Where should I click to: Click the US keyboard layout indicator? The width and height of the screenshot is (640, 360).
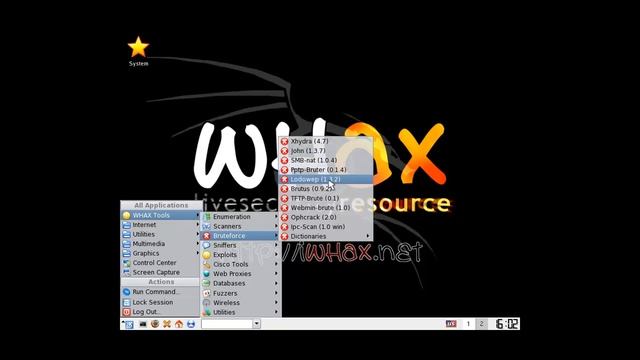click(x=451, y=324)
